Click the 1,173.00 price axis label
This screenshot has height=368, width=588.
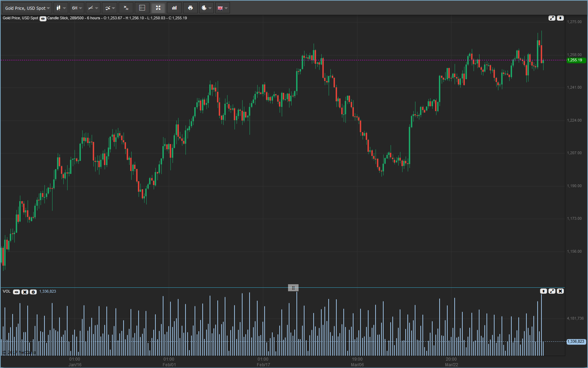click(574, 218)
